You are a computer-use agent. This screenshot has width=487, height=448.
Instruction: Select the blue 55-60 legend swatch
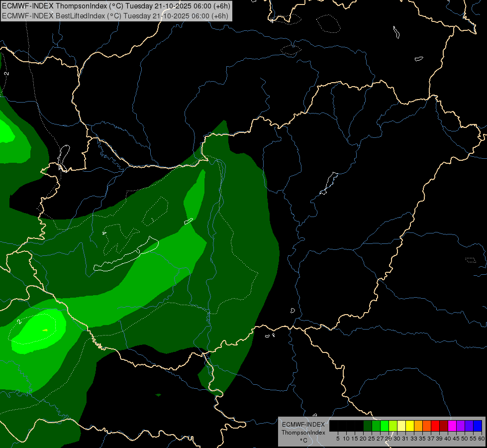(x=478, y=426)
